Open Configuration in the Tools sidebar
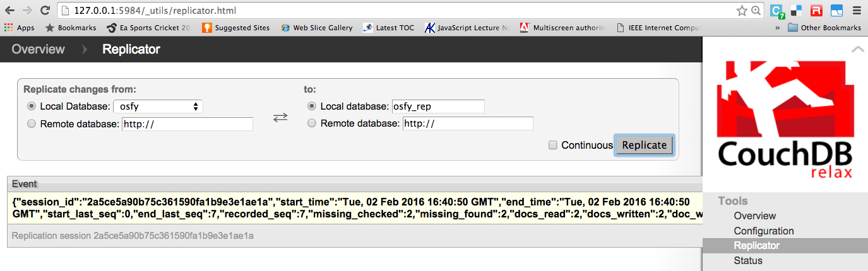 (x=763, y=231)
